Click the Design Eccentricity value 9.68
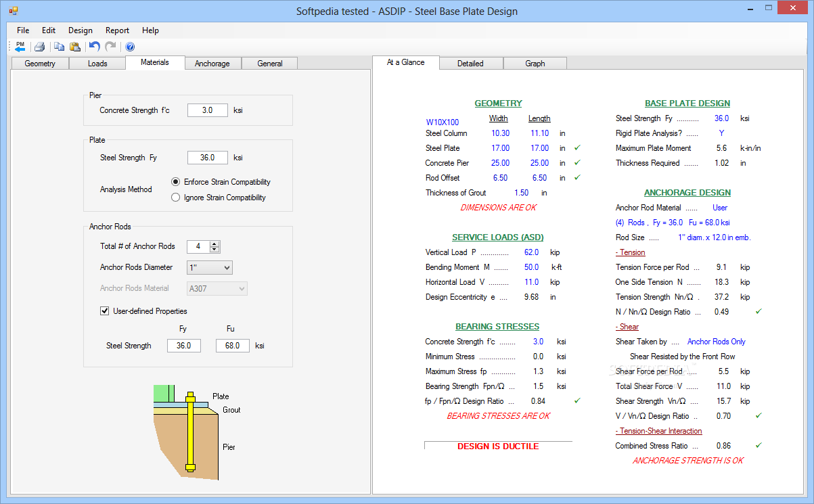Image resolution: width=814 pixels, height=504 pixels. click(x=531, y=297)
